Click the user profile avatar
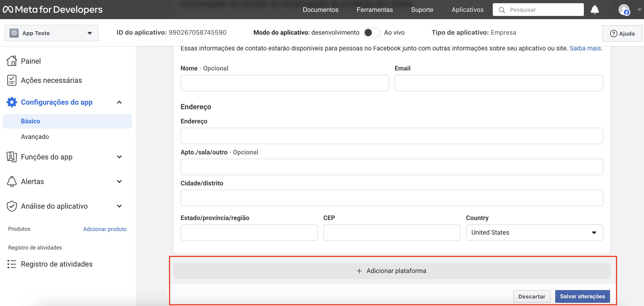Screen dimensions: 644x306 coord(624,10)
